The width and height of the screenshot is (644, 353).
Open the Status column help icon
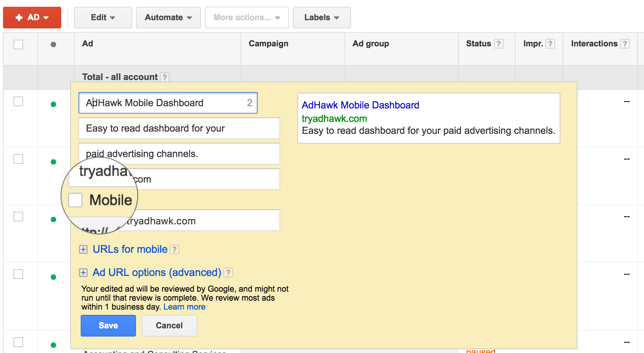pyautogui.click(x=499, y=44)
